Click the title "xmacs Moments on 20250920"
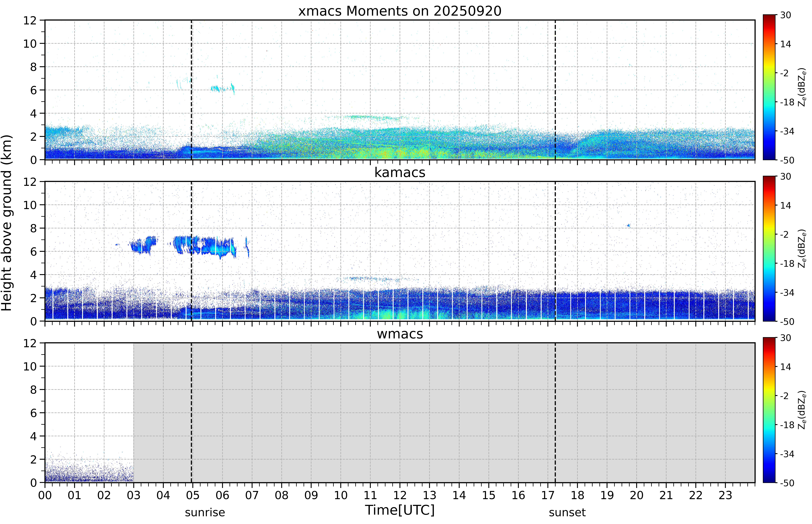The image size is (812, 524). coord(400,11)
